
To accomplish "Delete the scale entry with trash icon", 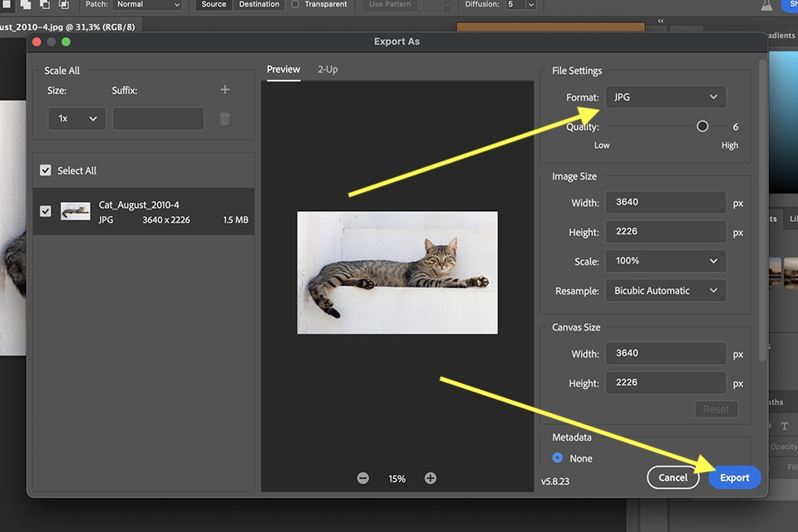I will [224, 119].
